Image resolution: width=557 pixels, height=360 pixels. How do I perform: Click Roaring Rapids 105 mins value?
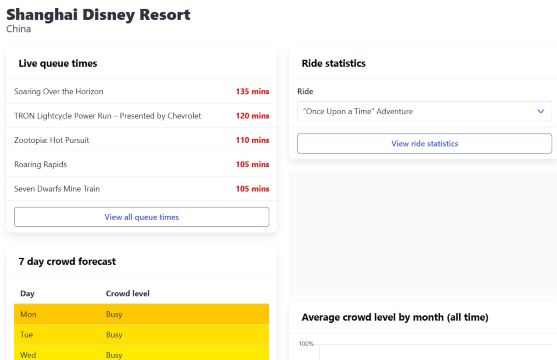click(252, 164)
